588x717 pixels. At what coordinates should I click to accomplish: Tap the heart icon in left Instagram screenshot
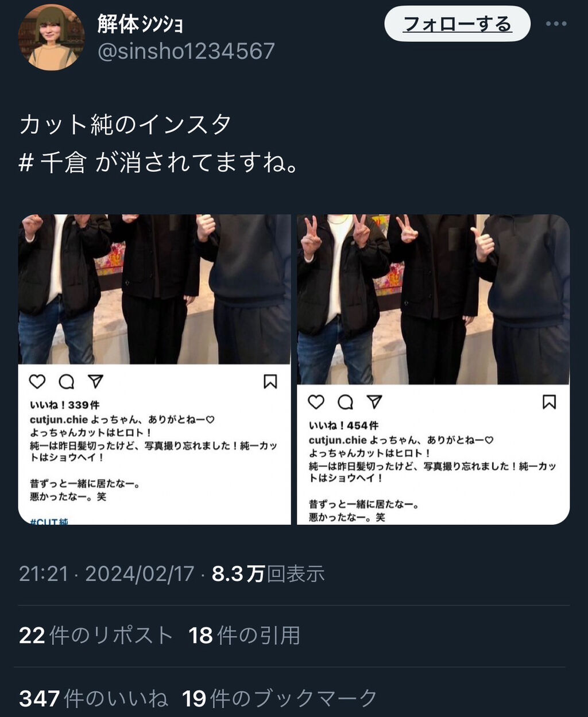37,381
